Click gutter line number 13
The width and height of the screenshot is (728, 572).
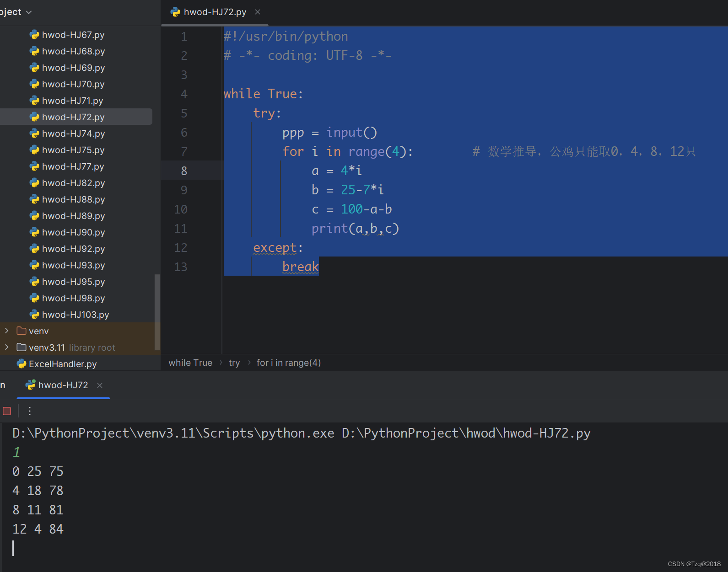pos(181,267)
